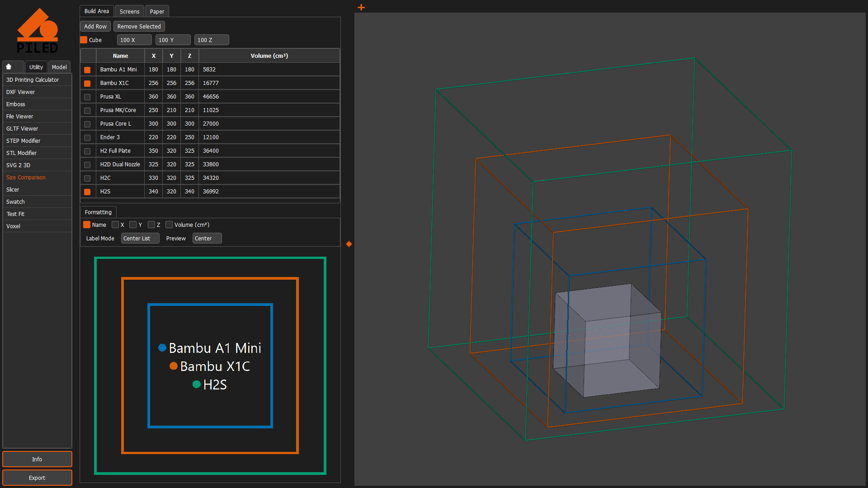Switch to the Model tab
The width and height of the screenshot is (868, 488).
(59, 66)
